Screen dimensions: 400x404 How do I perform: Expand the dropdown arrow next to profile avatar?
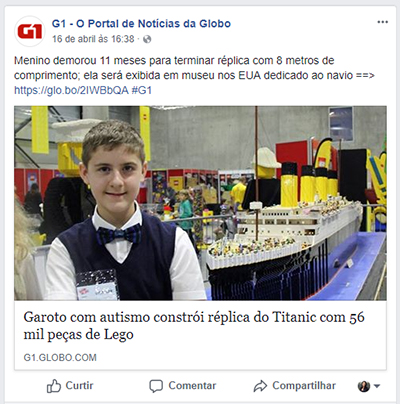[x=377, y=386]
